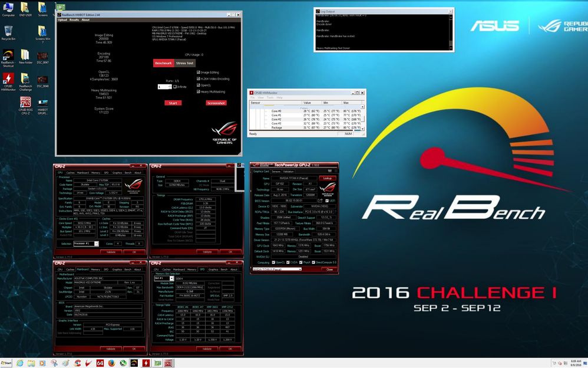The image size is (588, 368).
Task: Select the HWBOT GPUPI desktop icon
Action: click(x=42, y=106)
